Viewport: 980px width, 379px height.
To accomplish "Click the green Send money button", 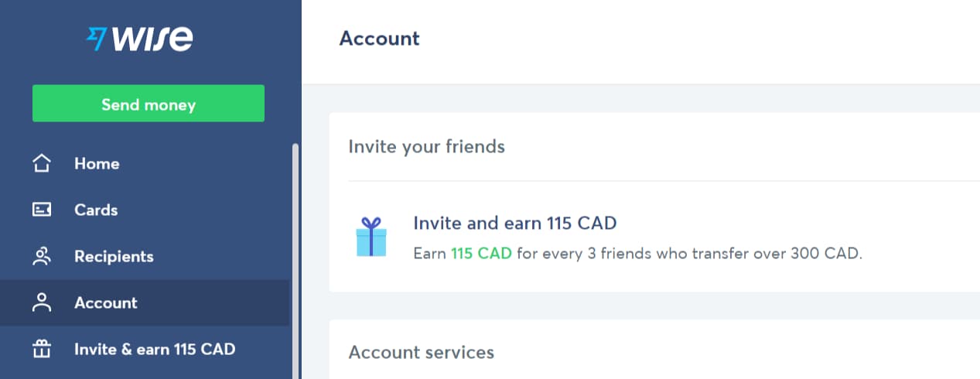I will pos(149,104).
